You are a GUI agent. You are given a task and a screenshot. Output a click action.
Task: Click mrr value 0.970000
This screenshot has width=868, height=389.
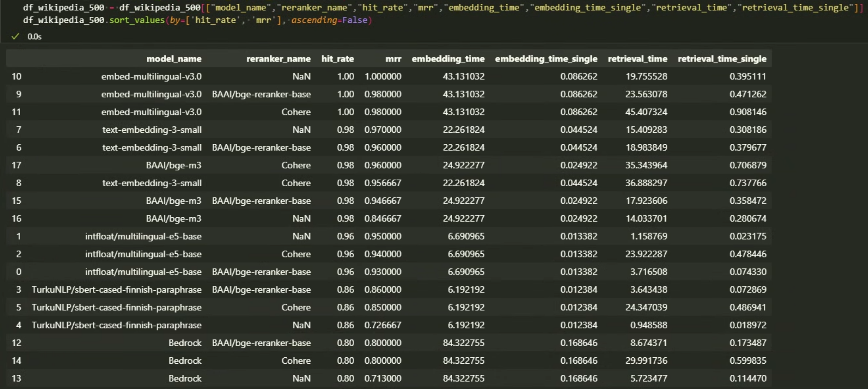[383, 130]
